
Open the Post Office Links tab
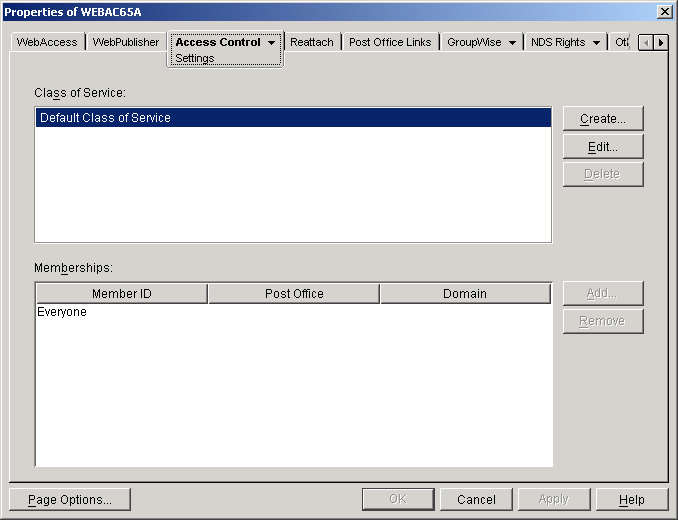click(390, 42)
